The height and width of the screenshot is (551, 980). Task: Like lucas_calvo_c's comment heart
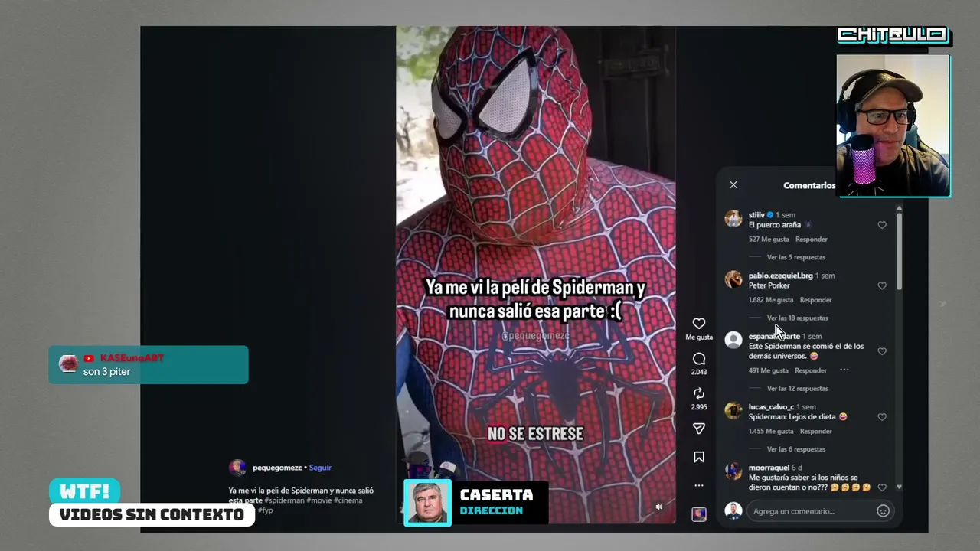(x=882, y=417)
